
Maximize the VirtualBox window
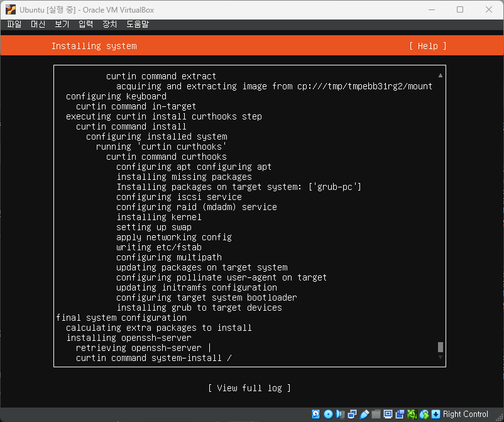pyautogui.click(x=460, y=9)
